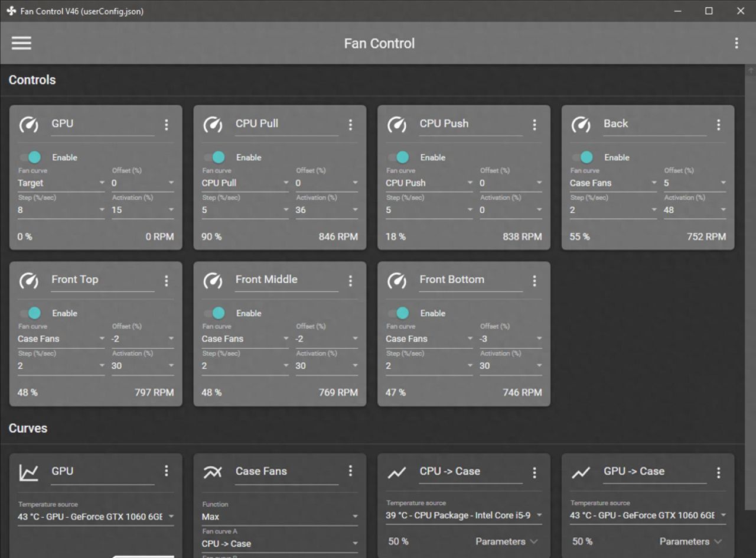Toggle Enable switch on CPU Push card
Viewport: 756px width, 558px height.
[399, 157]
